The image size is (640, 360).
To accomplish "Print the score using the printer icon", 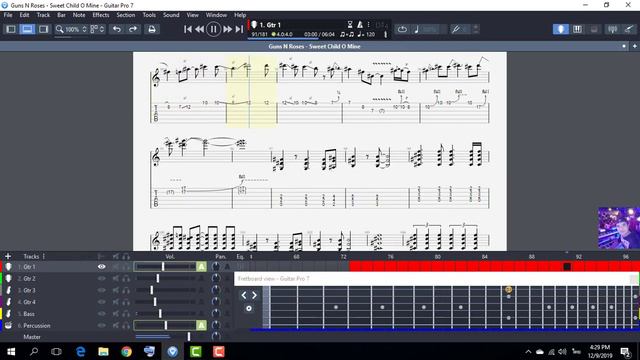I will click(152, 29).
